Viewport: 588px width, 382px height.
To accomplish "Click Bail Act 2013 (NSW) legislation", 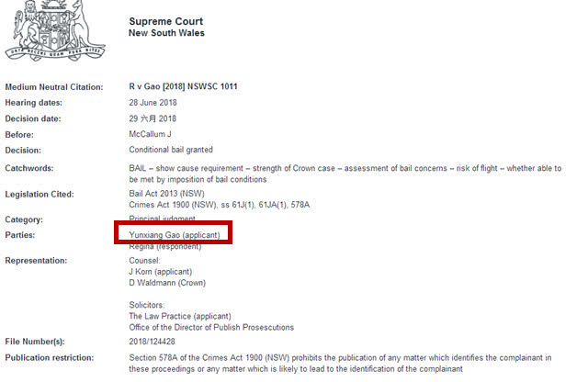I will [168, 194].
